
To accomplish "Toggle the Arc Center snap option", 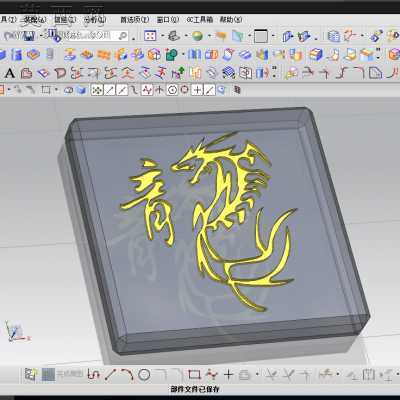I will [x=172, y=90].
